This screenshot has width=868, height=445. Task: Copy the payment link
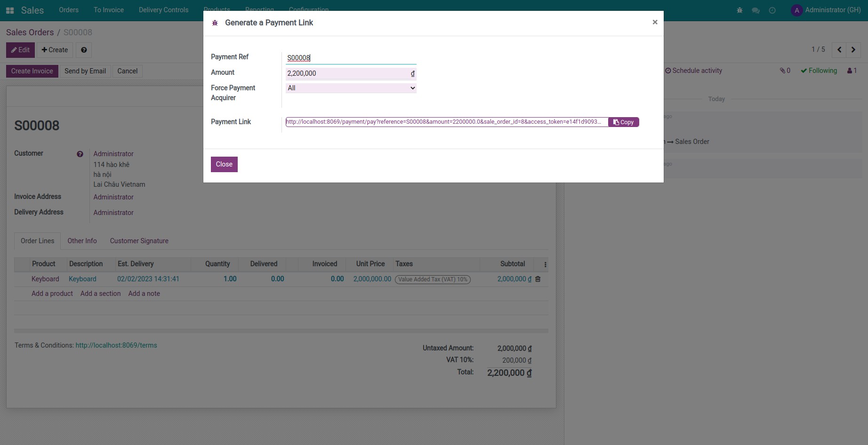tap(623, 122)
